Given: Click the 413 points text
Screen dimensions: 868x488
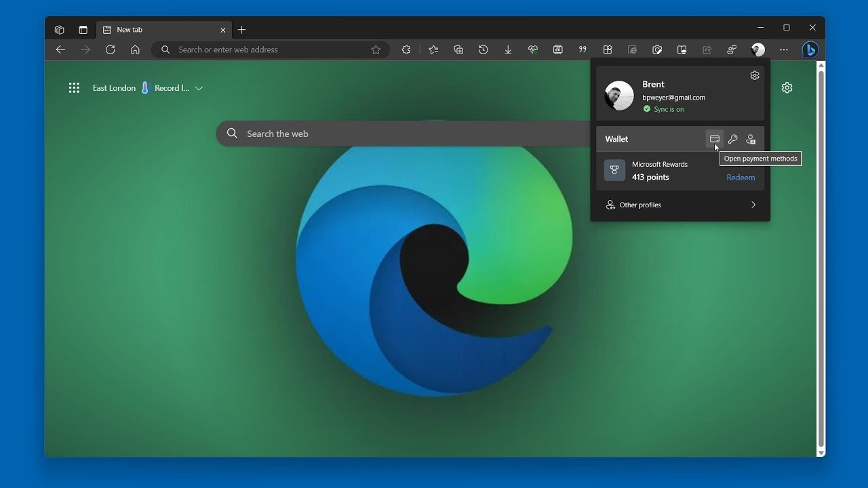Looking at the screenshot, I should (x=651, y=178).
